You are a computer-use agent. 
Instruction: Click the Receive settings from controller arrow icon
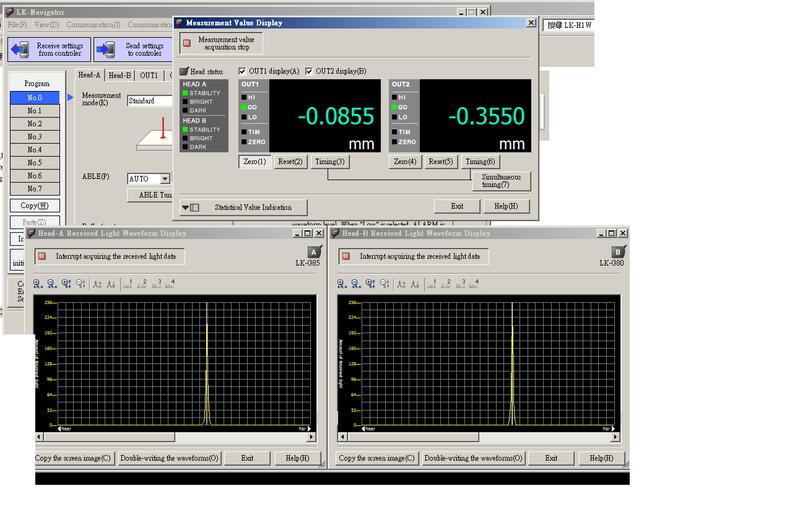pos(20,51)
